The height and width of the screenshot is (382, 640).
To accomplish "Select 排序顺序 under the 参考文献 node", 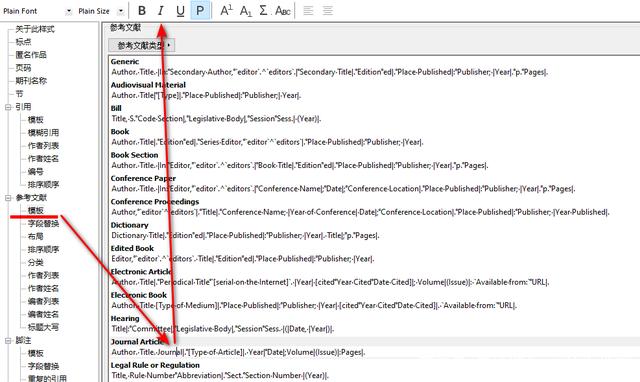I will (x=43, y=249).
